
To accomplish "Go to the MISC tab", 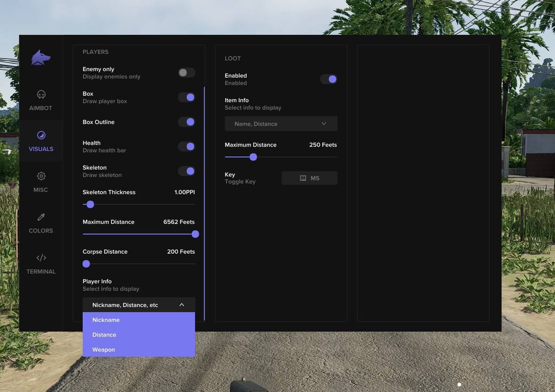I will click(x=41, y=182).
